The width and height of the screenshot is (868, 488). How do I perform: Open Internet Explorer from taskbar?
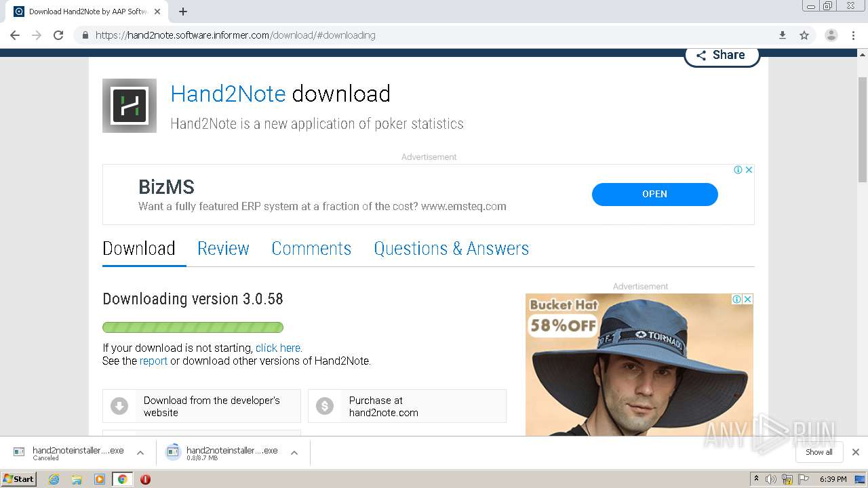tap(54, 479)
